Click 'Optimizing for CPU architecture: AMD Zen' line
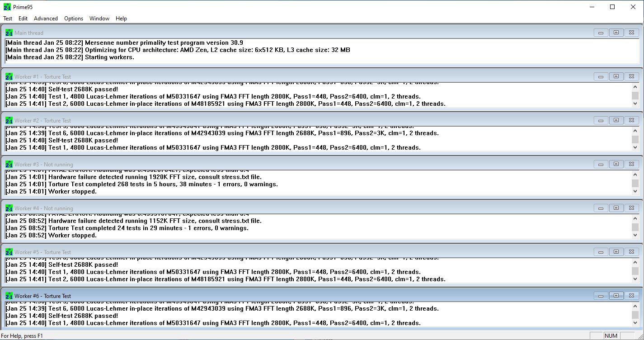 (x=178, y=50)
